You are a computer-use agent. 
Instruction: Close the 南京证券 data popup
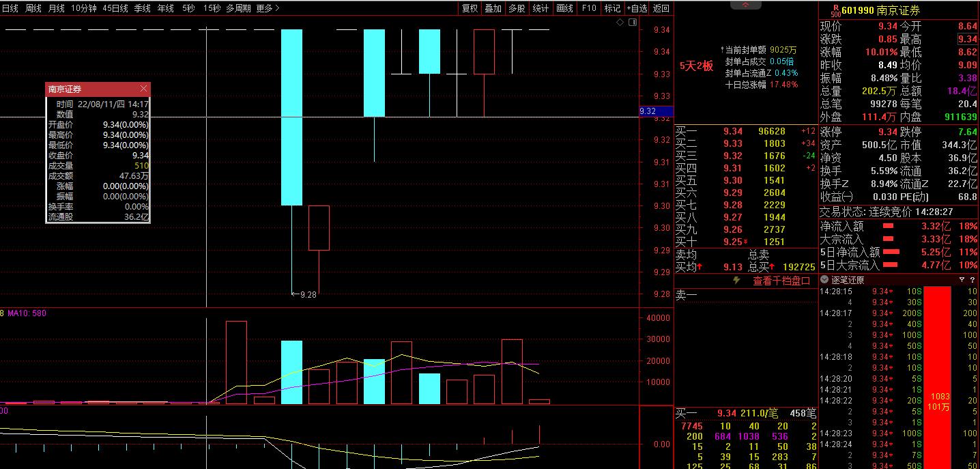143,89
